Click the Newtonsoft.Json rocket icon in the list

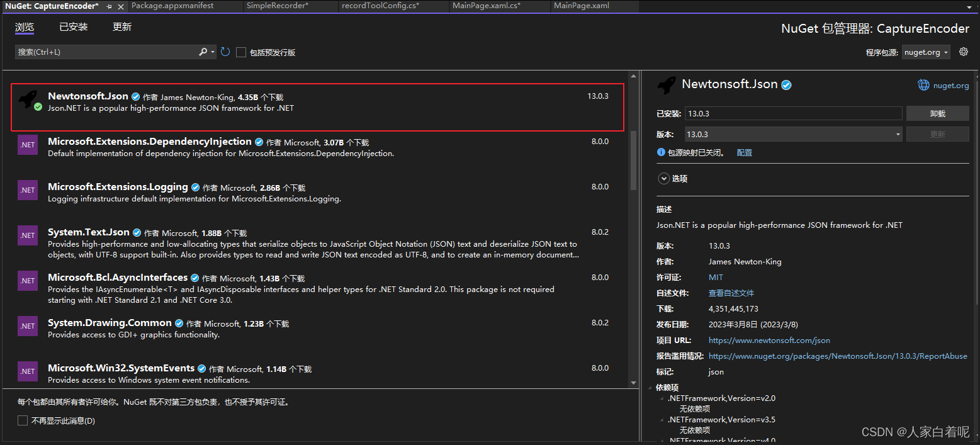[x=28, y=99]
